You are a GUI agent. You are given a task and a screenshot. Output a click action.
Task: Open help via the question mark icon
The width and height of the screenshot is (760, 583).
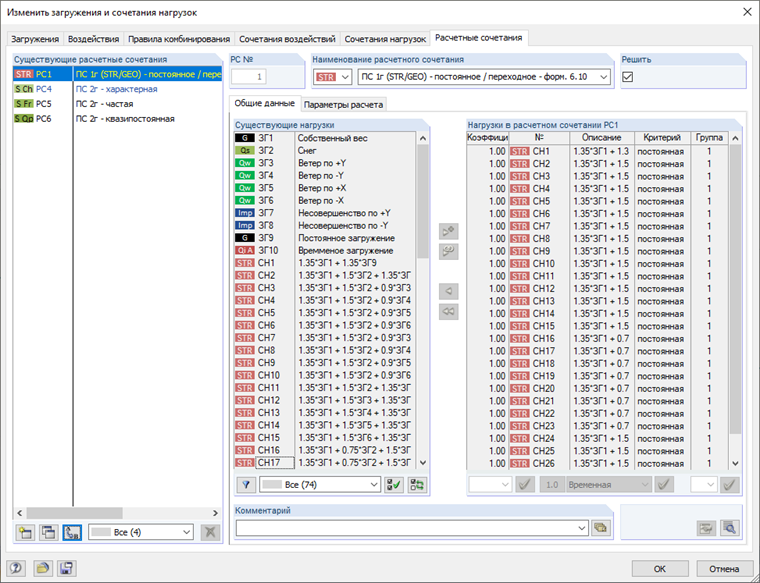(16, 568)
